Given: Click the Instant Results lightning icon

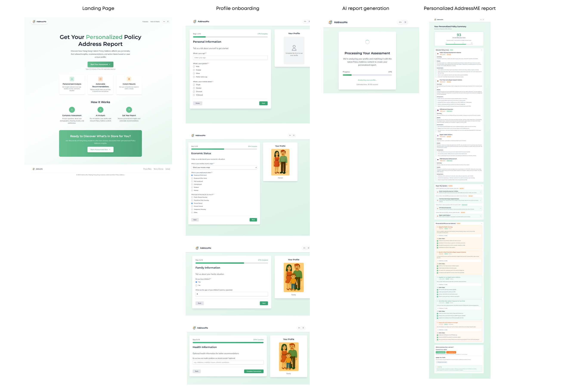Looking at the screenshot, I should (x=129, y=79).
